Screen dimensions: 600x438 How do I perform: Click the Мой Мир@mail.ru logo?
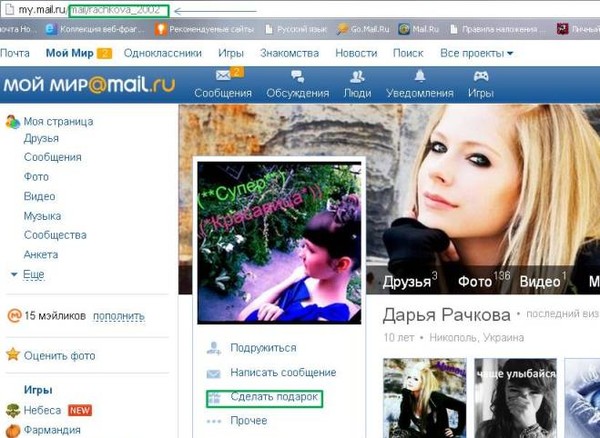click(x=89, y=85)
